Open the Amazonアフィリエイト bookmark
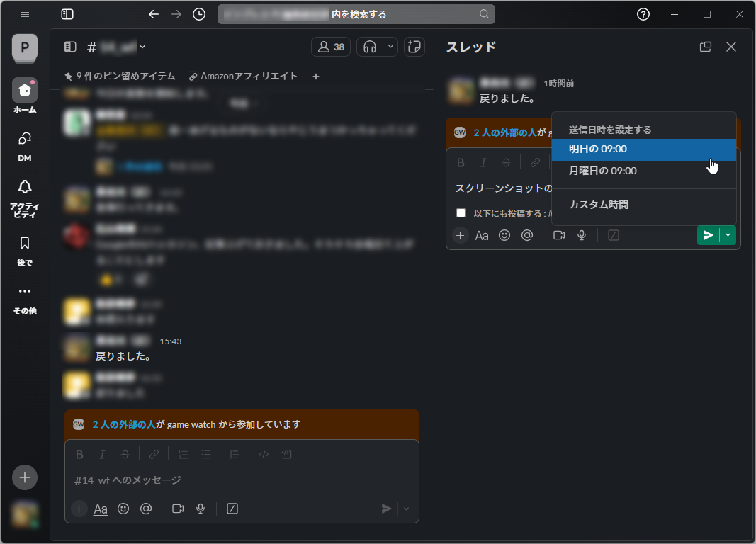Screen dimensions: 756x544 pos(249,76)
